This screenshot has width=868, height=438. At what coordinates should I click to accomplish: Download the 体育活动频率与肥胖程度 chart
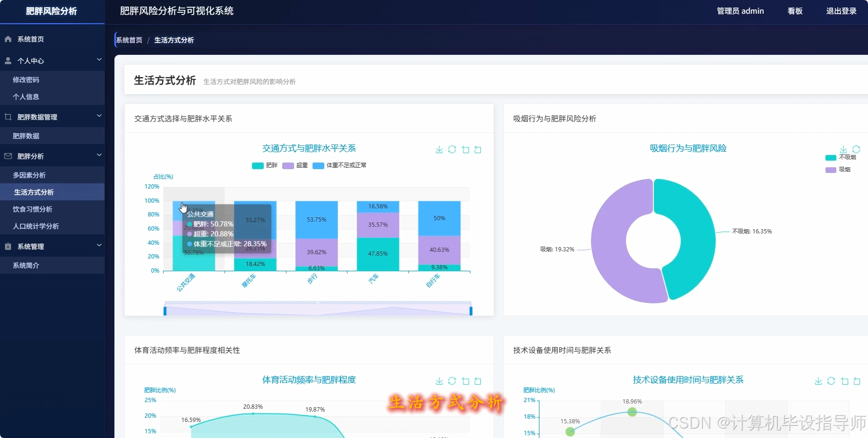click(439, 381)
